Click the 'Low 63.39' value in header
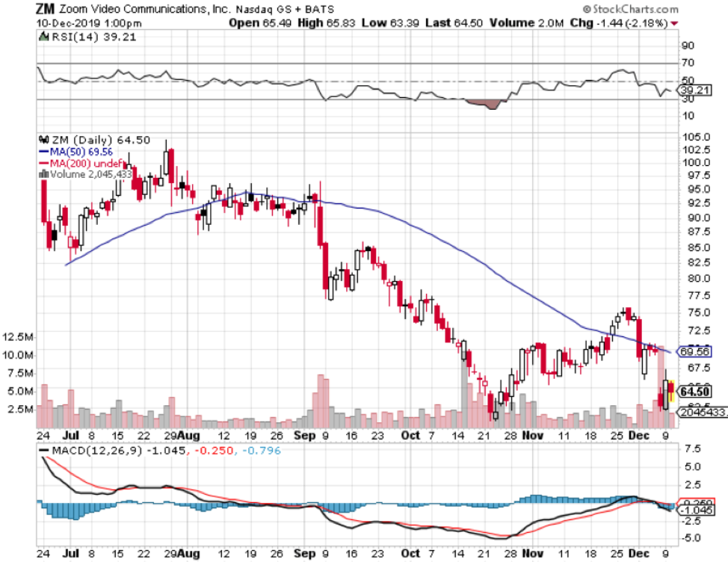This screenshot has width=728, height=562. tap(390, 22)
